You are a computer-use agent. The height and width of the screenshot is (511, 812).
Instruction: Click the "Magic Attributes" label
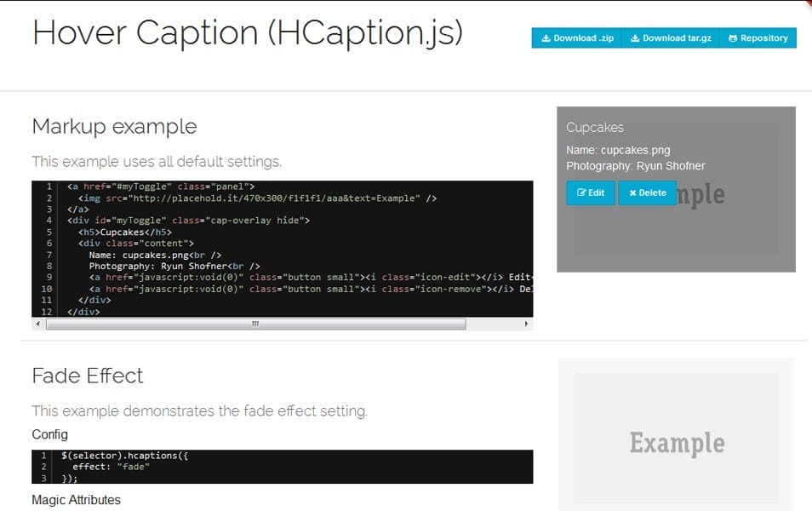coord(76,500)
